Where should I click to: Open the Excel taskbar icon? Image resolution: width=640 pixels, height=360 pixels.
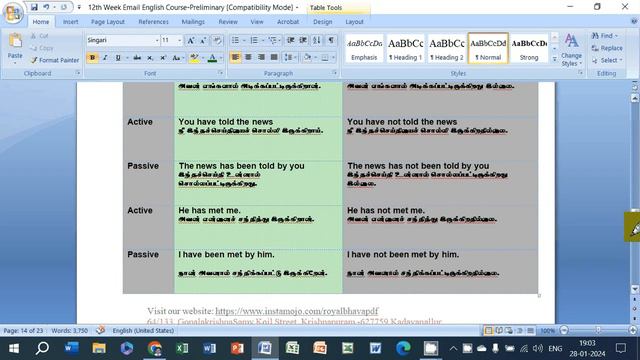(x=182, y=348)
